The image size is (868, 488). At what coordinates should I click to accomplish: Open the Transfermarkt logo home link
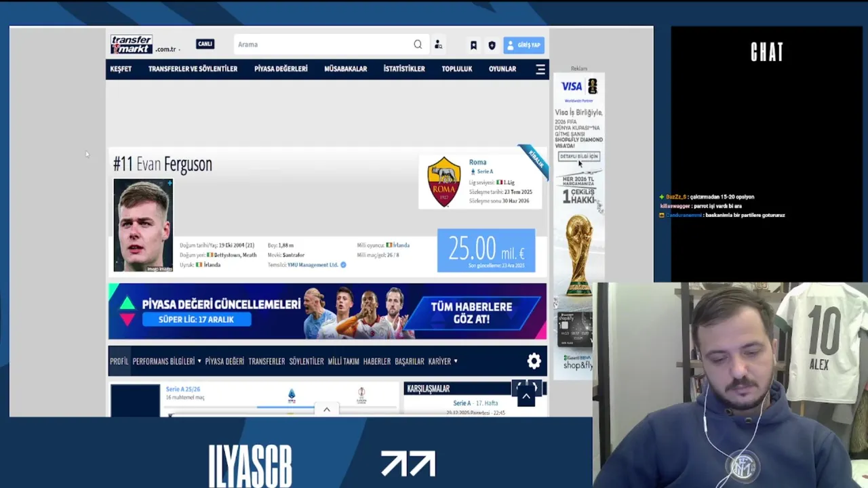point(132,44)
